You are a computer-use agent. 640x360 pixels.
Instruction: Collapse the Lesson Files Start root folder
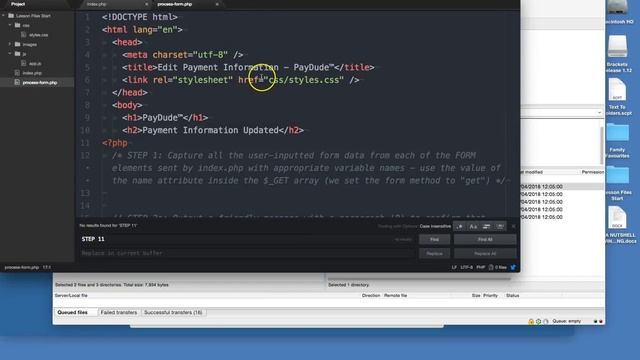coord(4,16)
